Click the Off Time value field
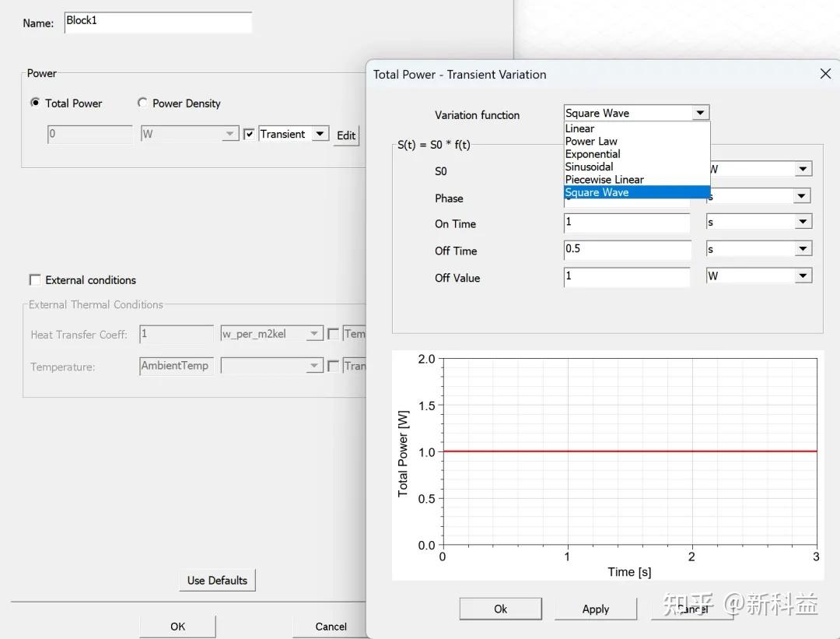Viewport: 840px width, 639px height. [x=627, y=250]
